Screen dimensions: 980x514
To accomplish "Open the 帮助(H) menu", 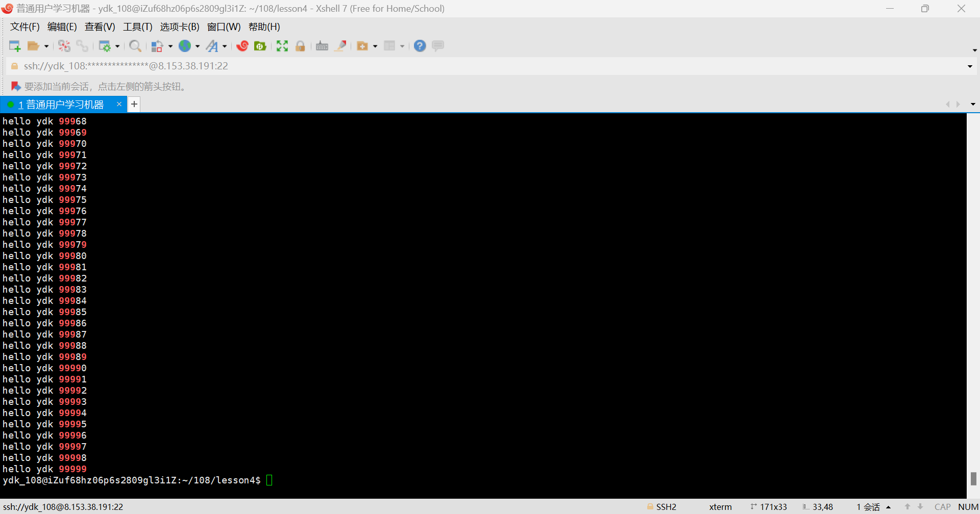I will [x=264, y=27].
